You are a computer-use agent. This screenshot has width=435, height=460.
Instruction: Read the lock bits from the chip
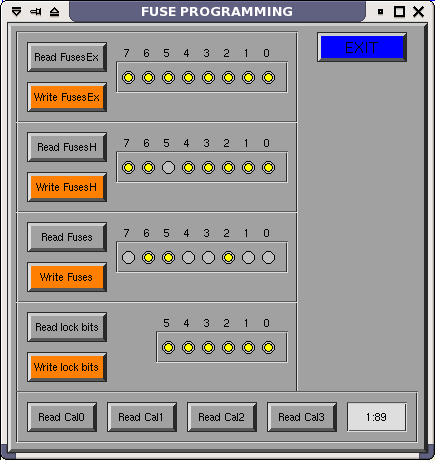[x=67, y=327]
